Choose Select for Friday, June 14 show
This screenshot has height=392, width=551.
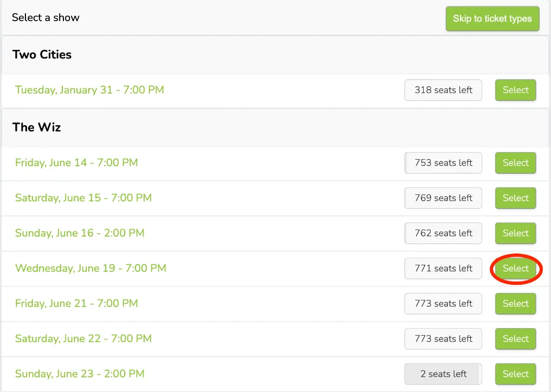pyautogui.click(x=515, y=162)
